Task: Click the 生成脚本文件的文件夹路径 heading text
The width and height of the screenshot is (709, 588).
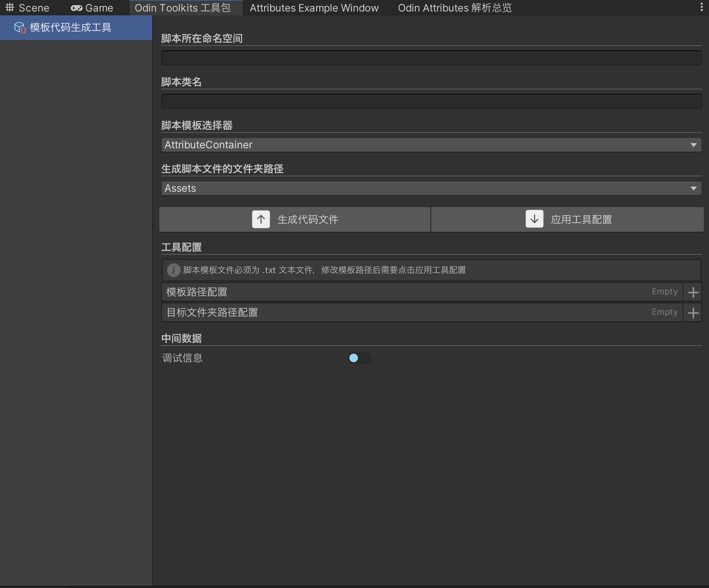Action: point(222,169)
